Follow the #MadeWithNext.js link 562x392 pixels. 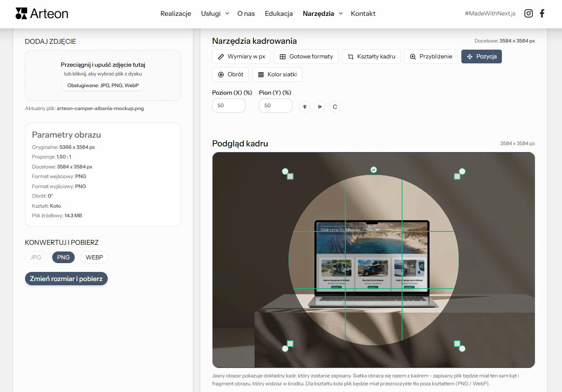click(x=490, y=13)
